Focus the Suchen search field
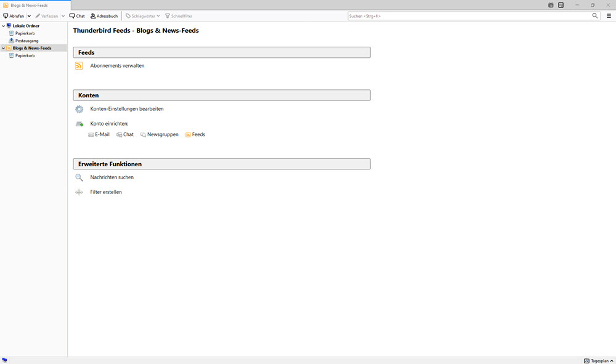The image size is (616, 364). pyautogui.click(x=468, y=16)
